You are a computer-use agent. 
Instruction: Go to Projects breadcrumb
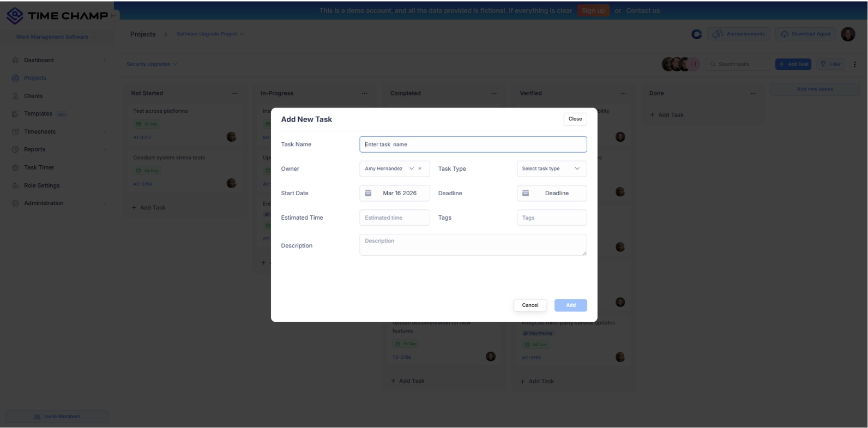[143, 34]
